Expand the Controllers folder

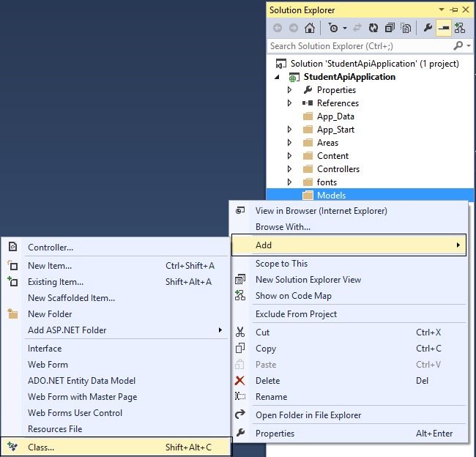coord(289,169)
